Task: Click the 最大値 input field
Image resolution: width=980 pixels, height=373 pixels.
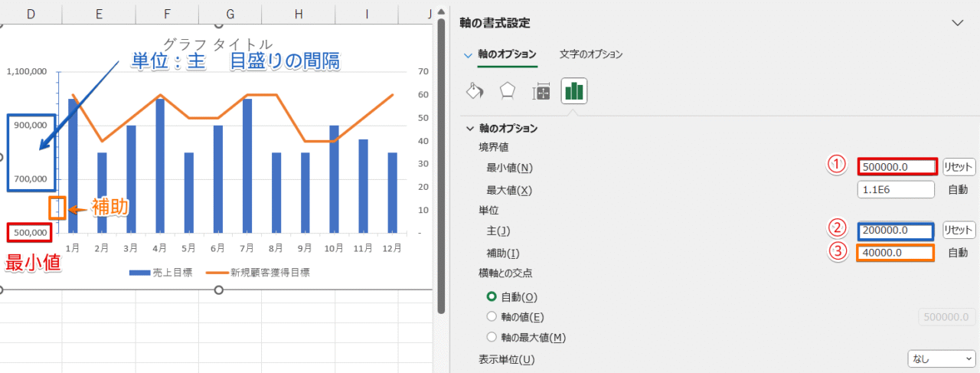Action: (x=896, y=189)
